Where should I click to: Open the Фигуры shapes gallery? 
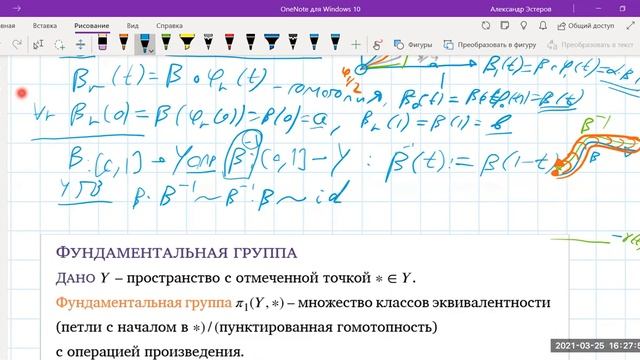click(x=413, y=44)
